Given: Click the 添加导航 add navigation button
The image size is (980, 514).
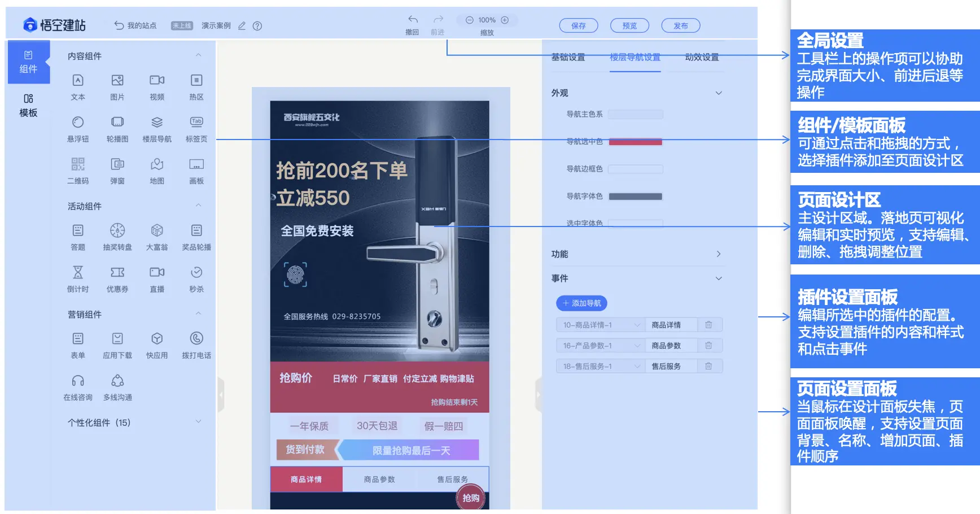Looking at the screenshot, I should (x=581, y=303).
